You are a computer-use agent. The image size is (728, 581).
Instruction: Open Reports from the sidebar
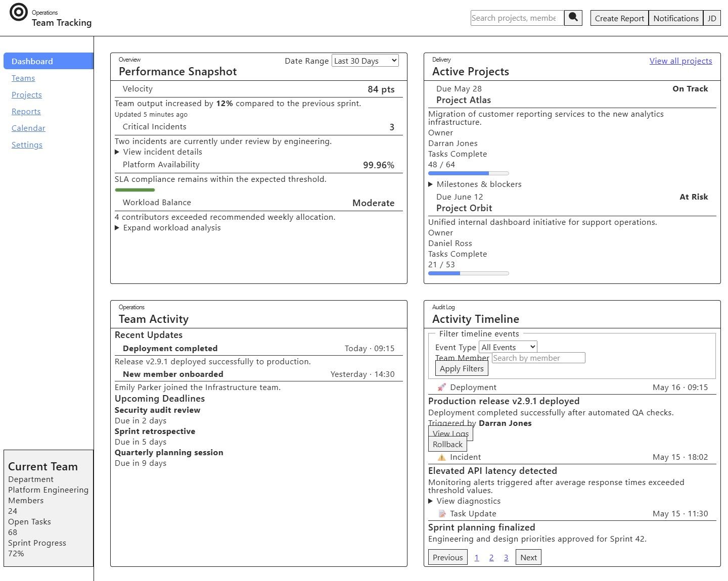[x=26, y=111]
